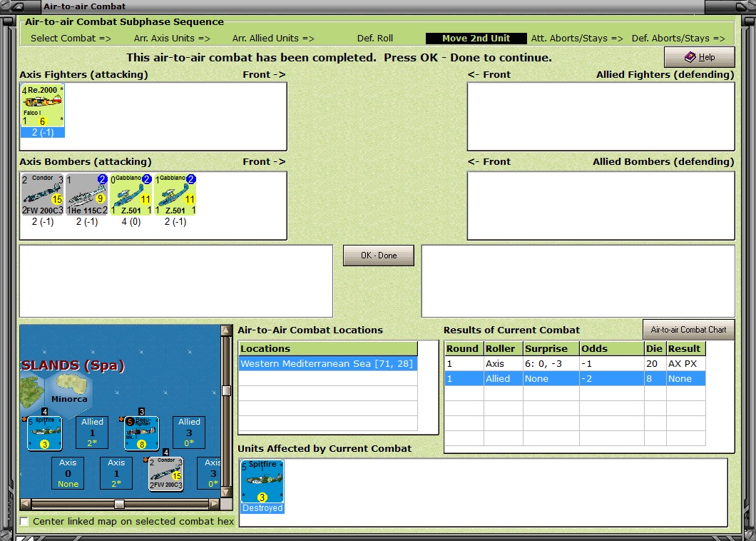Click the Allied 3 box on map
756x541 pixels.
click(189, 433)
